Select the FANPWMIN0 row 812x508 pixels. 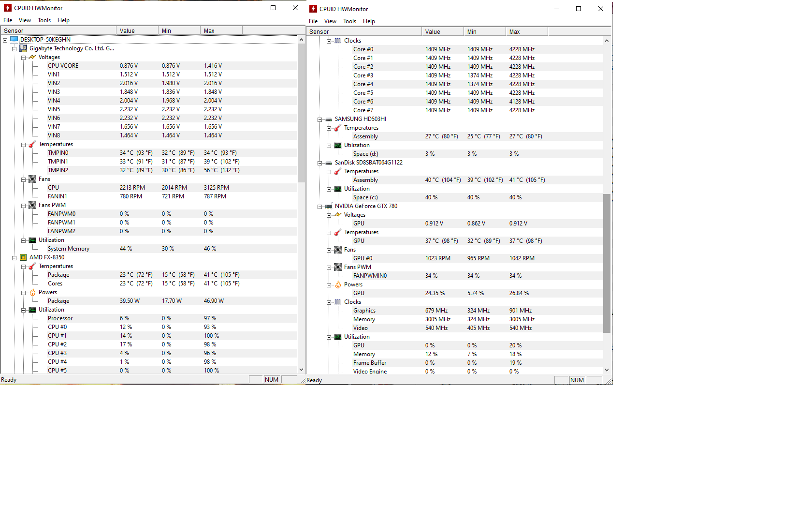[x=454, y=276]
